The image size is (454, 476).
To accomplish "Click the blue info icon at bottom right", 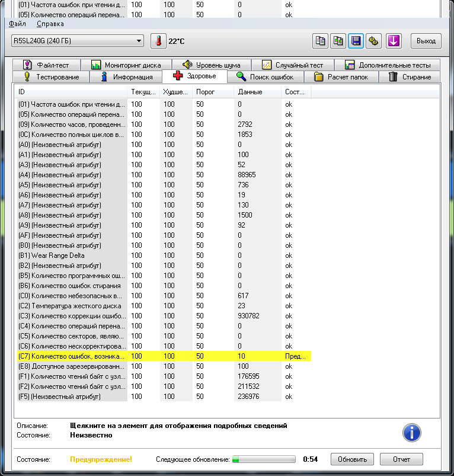I will pos(411,433).
